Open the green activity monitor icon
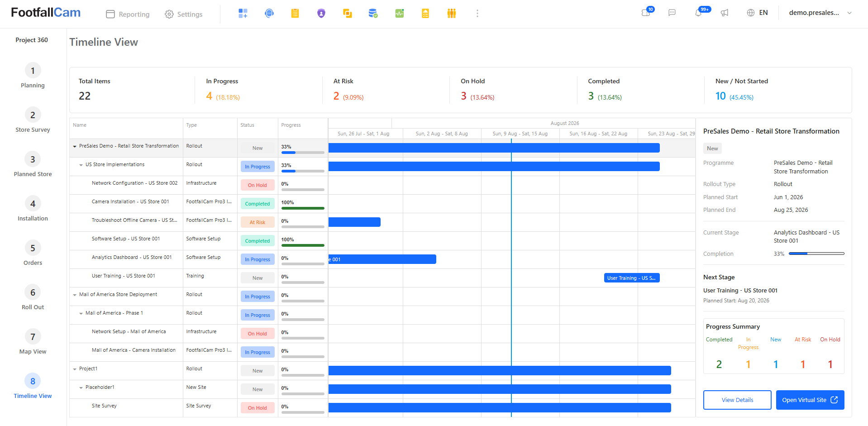Screen dimensions: 868x426 point(400,14)
